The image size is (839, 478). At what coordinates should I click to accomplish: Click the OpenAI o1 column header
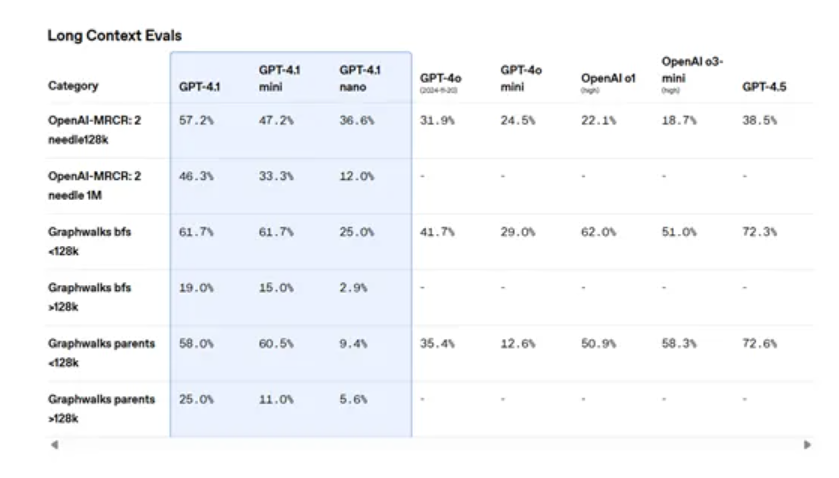tap(608, 80)
